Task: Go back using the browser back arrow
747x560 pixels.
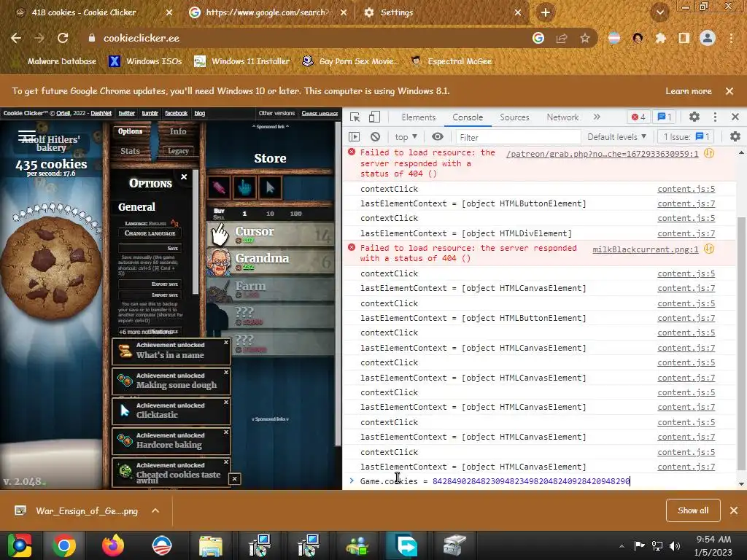Action: point(16,38)
